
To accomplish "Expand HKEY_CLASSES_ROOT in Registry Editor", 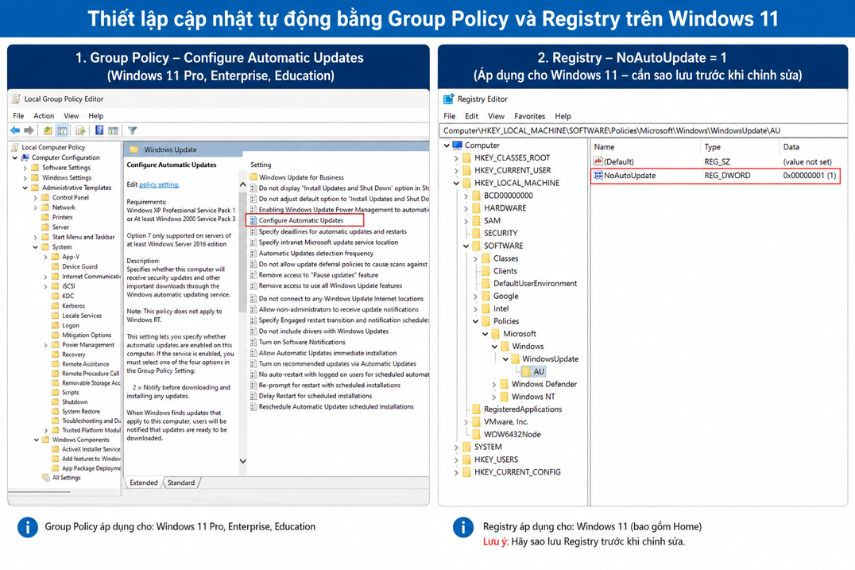I will [x=456, y=158].
